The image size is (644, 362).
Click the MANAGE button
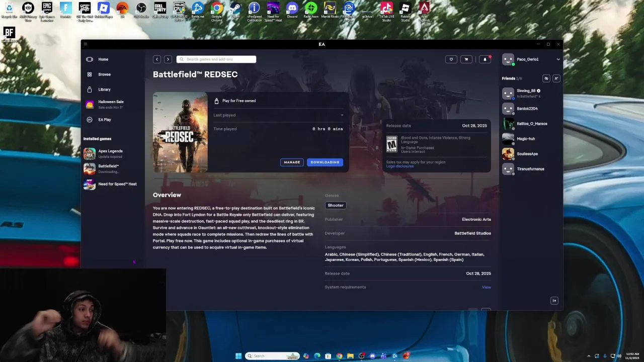292,162
